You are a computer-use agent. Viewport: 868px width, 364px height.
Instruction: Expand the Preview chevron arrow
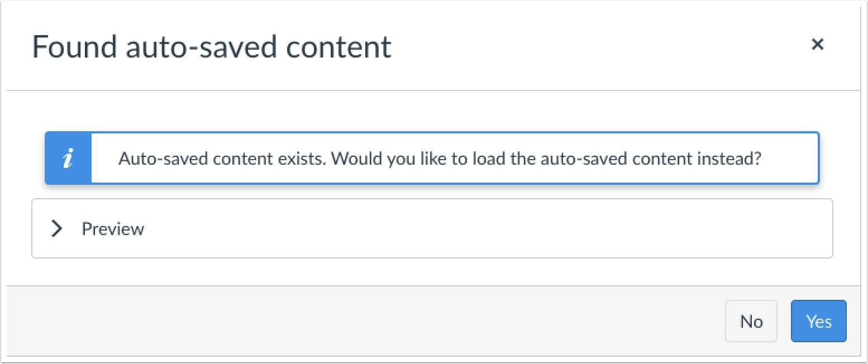click(x=56, y=228)
